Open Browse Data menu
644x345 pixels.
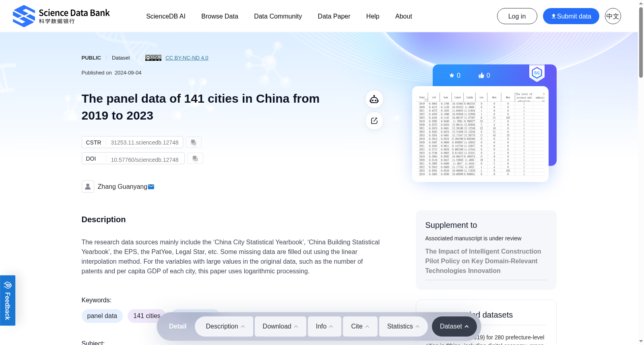pos(220,16)
